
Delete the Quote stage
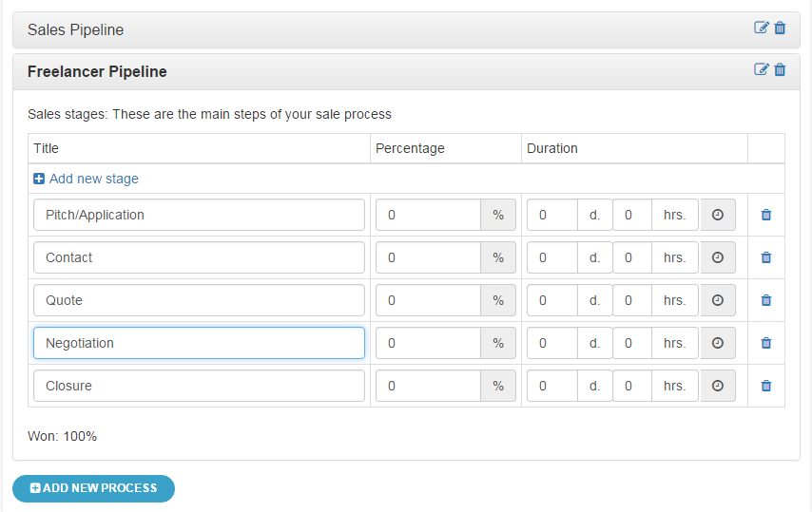pyautogui.click(x=766, y=300)
